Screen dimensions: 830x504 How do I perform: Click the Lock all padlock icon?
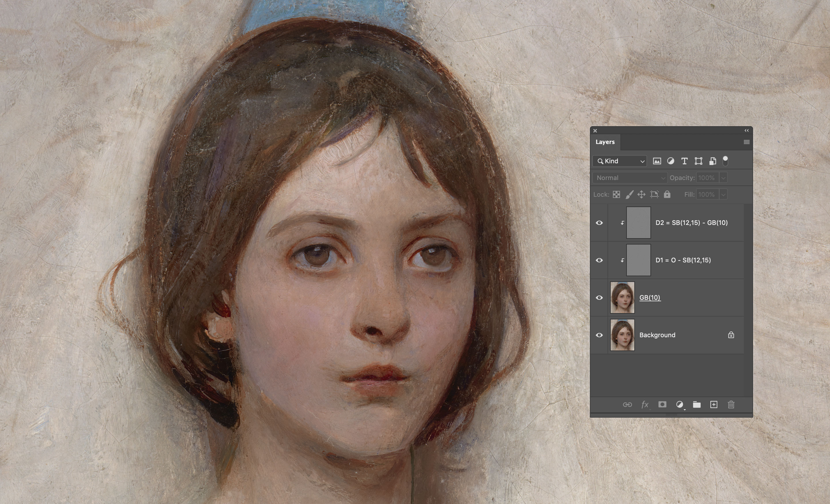tap(667, 194)
